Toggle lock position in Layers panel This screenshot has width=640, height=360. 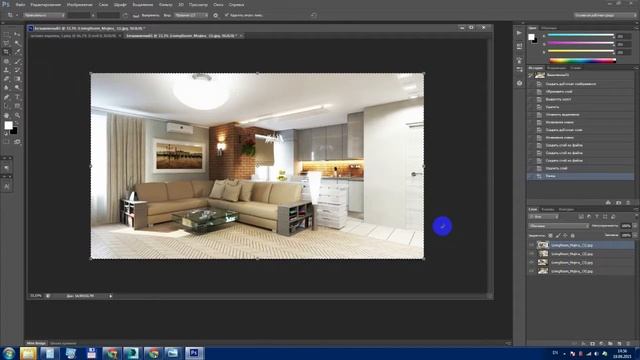point(565,236)
